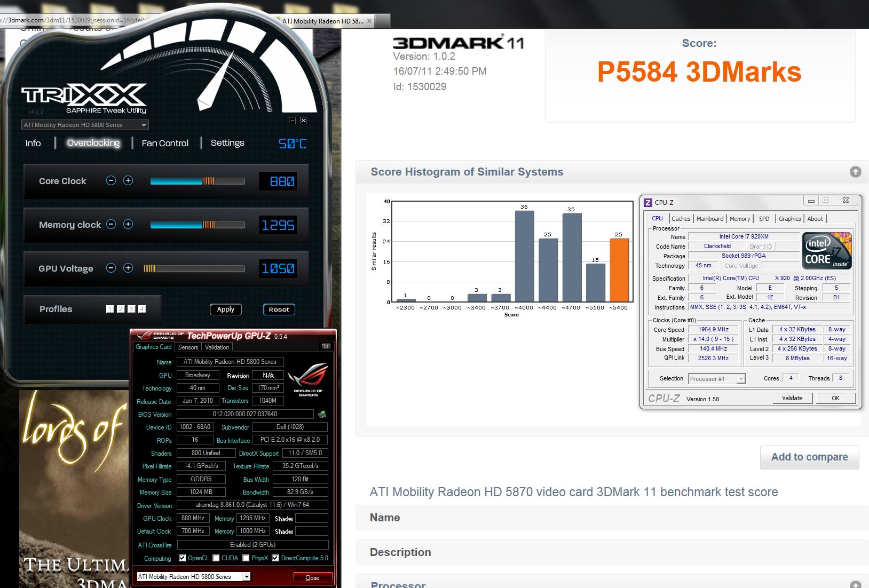Viewport: 869px width, 588px height.
Task: Toggle the CUDA checkbox in GPU-Z
Action: pyautogui.click(x=216, y=558)
